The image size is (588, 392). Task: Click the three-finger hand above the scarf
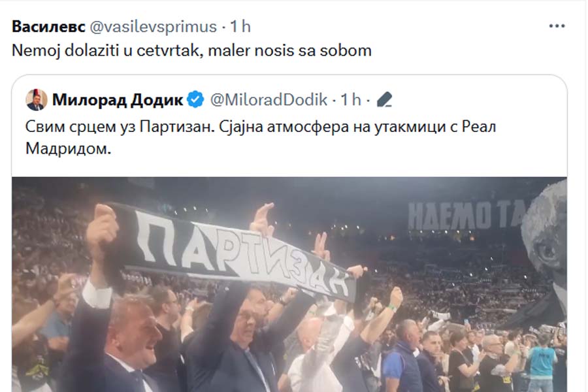(321, 246)
